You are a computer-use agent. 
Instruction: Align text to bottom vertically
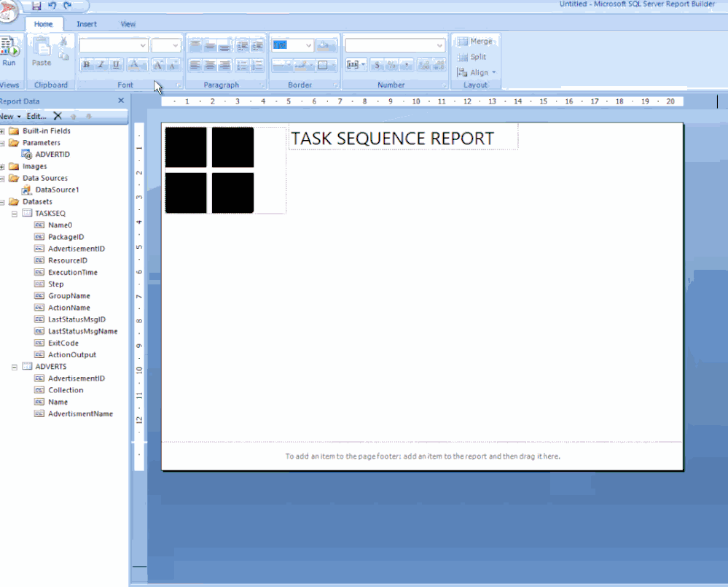click(x=224, y=45)
